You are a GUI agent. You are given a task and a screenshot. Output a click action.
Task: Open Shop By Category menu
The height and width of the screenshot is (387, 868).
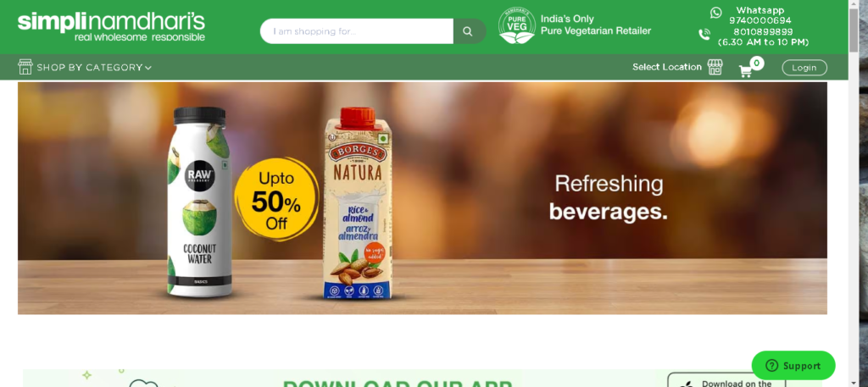tap(85, 68)
